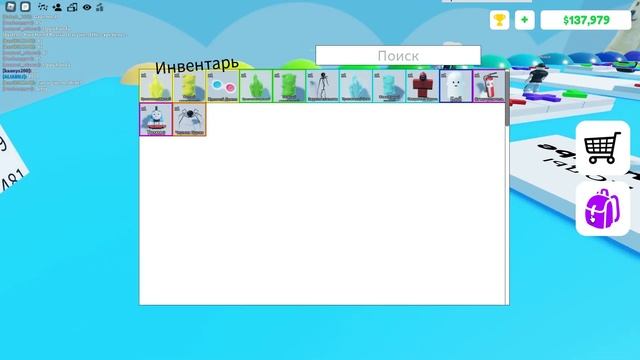The height and width of the screenshot is (360, 640).
Task: Click the bar chart stats icon
Action: [x=100, y=7]
